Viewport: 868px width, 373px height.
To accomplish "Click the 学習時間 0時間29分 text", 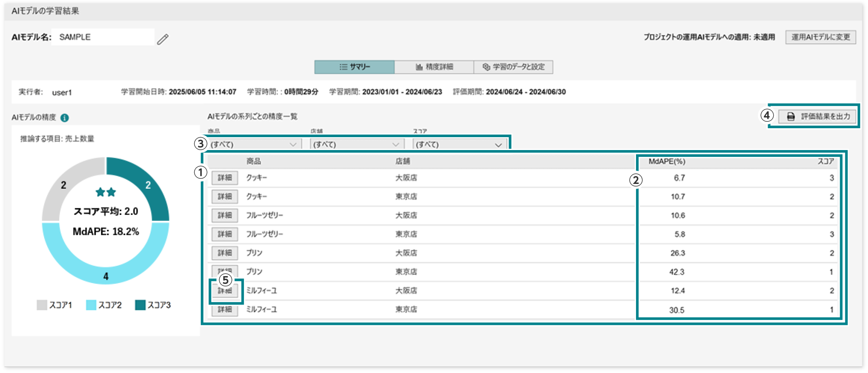I will (x=283, y=92).
